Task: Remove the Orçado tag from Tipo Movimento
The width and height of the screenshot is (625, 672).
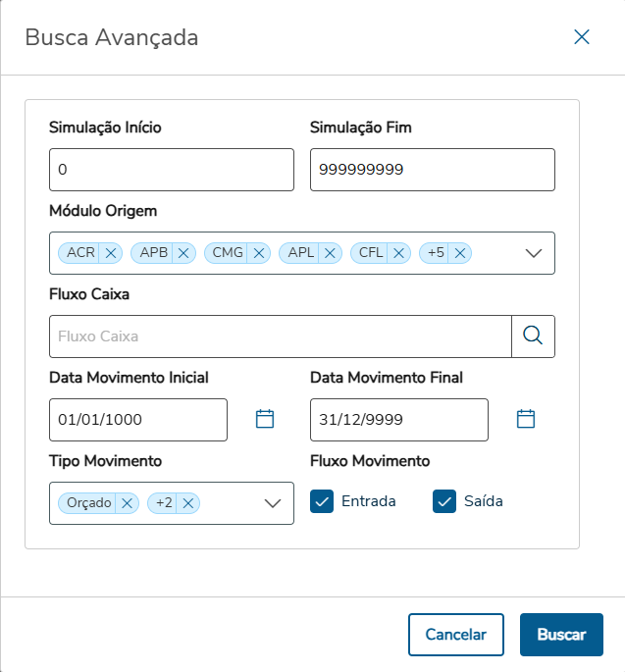Action: pyautogui.click(x=128, y=503)
